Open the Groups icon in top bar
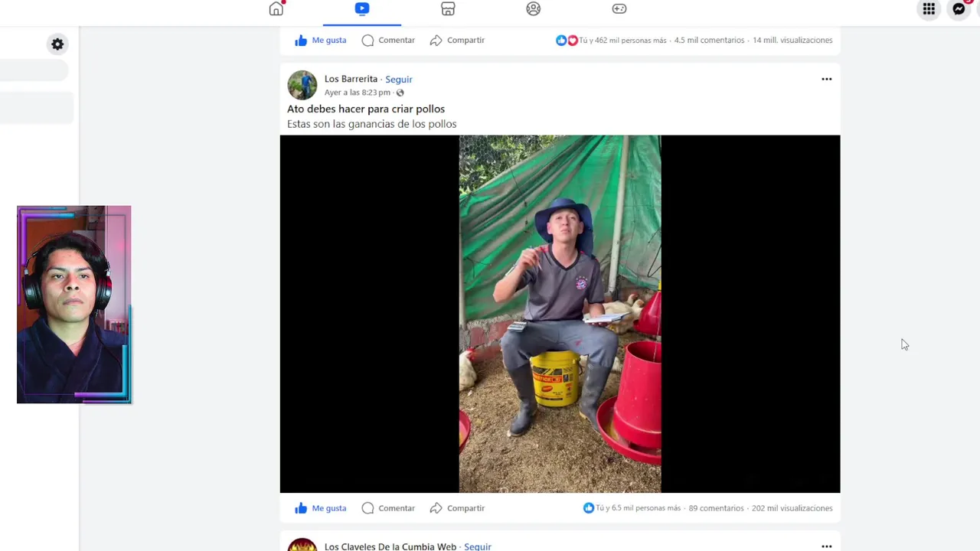 pos(534,8)
